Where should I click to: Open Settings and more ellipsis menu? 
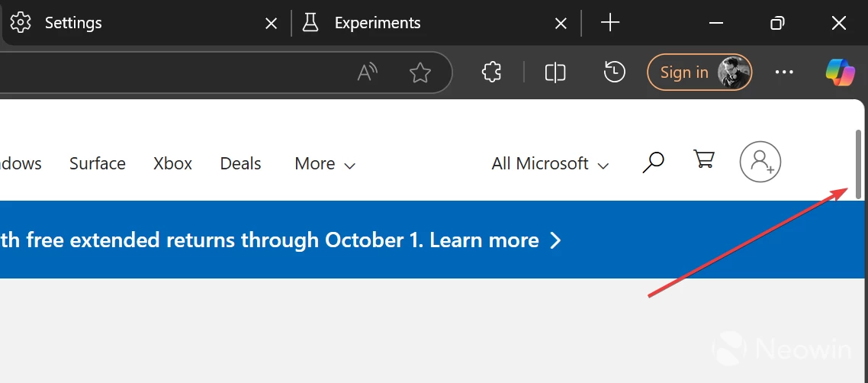coord(784,72)
